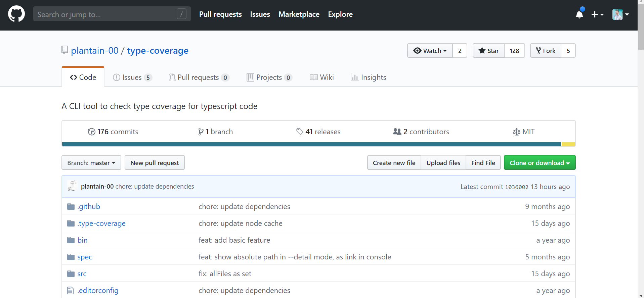Click folder icon next to spec

71,257
